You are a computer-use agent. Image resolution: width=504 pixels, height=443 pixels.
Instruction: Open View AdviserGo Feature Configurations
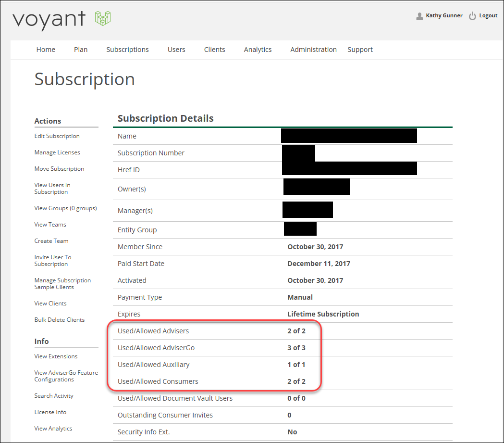[66, 376]
